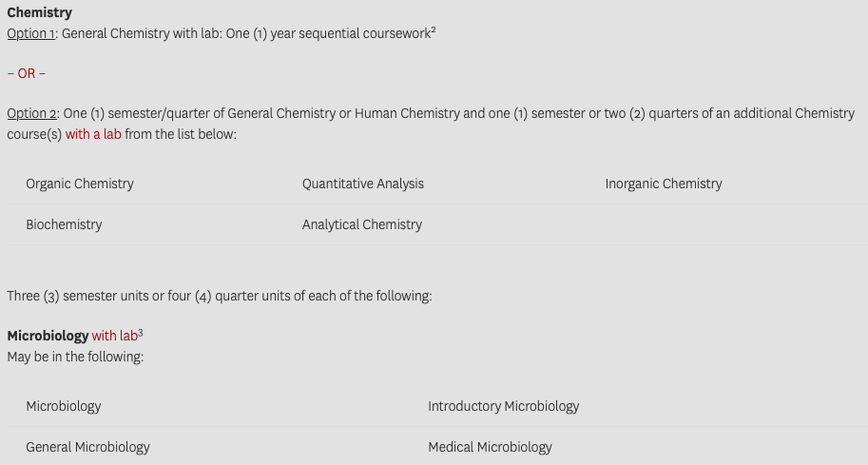Click the red 'with a lab' text
Screen dimensions: 868x465
[93, 134]
